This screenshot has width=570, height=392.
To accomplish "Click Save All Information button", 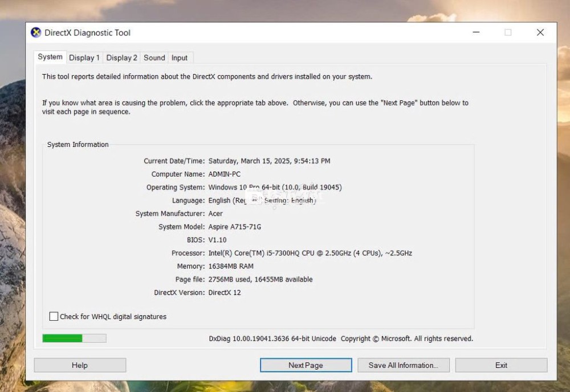I will point(404,365).
